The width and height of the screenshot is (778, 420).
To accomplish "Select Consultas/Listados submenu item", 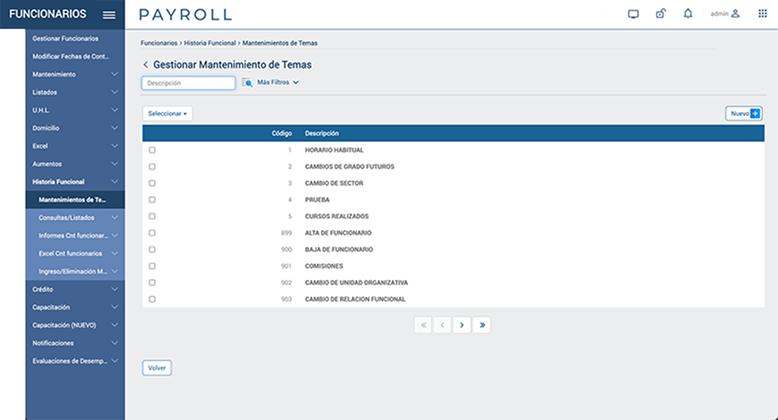I will click(x=70, y=217).
